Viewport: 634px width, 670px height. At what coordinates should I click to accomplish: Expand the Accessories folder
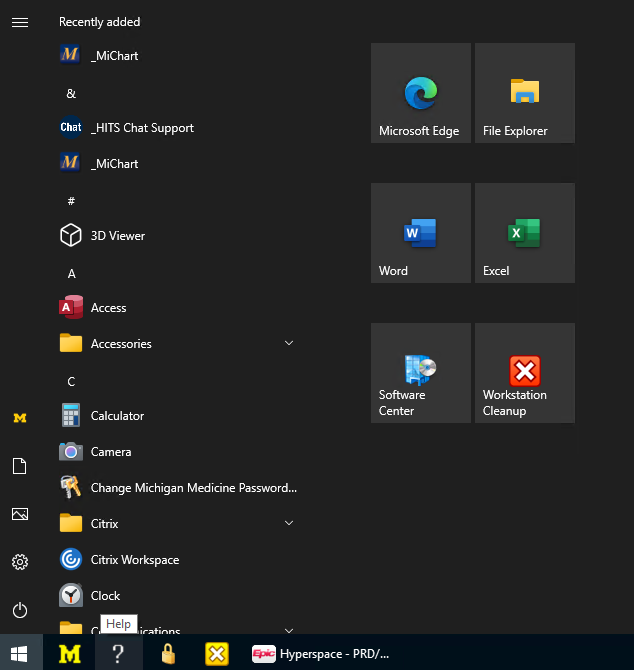(x=175, y=343)
